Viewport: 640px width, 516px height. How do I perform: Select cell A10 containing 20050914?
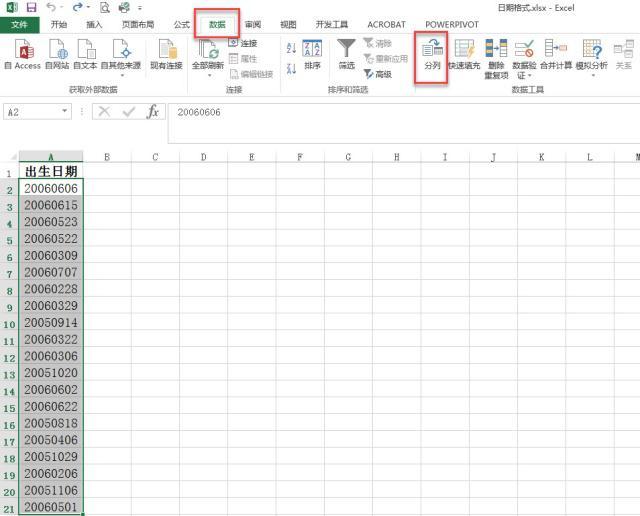51,322
